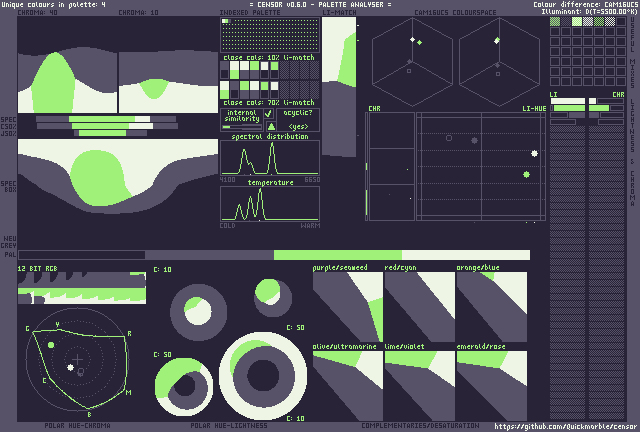This screenshot has height=432, width=640.
Task: Select first colour swatches in indexed palette
Action: pyautogui.click(x=226, y=21)
